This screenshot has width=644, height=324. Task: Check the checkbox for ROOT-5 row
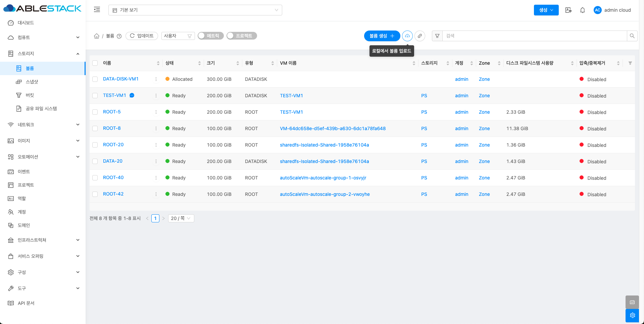tap(95, 112)
